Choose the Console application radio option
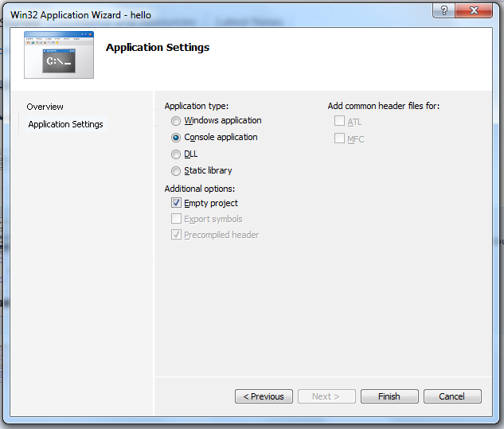The image size is (504, 429). [x=176, y=138]
